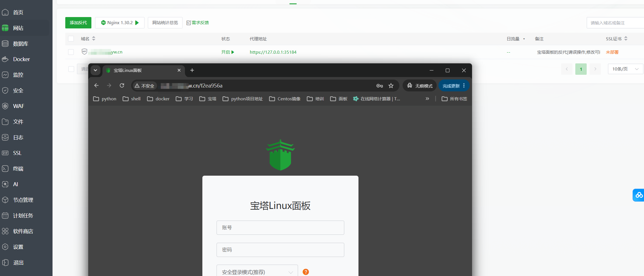The width and height of the screenshot is (644, 276).
Task: Open the 在线网络计算器 bookmark
Action: [x=377, y=99]
